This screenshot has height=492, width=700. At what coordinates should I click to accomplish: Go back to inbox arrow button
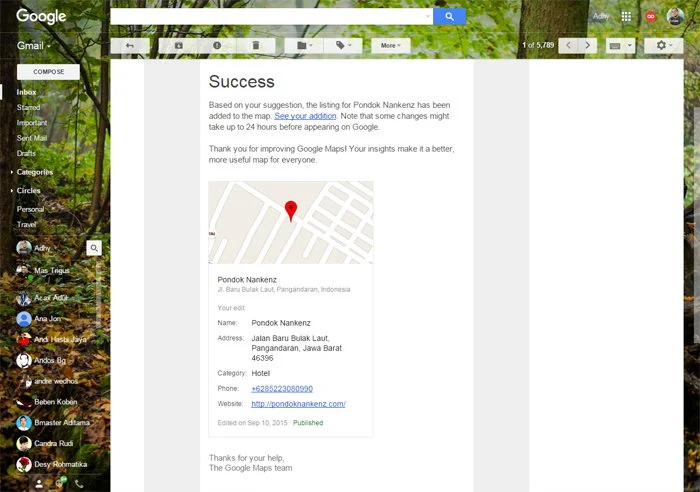tap(130, 46)
